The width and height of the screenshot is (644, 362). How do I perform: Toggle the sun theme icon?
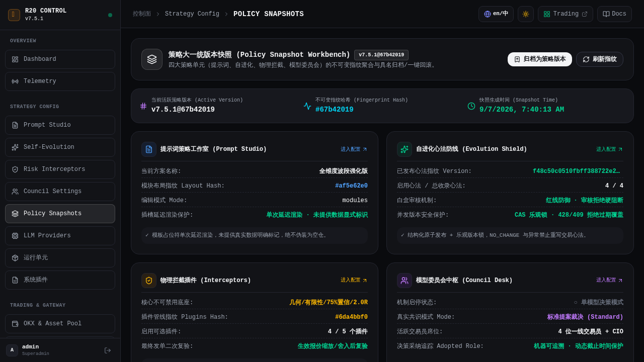(x=526, y=14)
